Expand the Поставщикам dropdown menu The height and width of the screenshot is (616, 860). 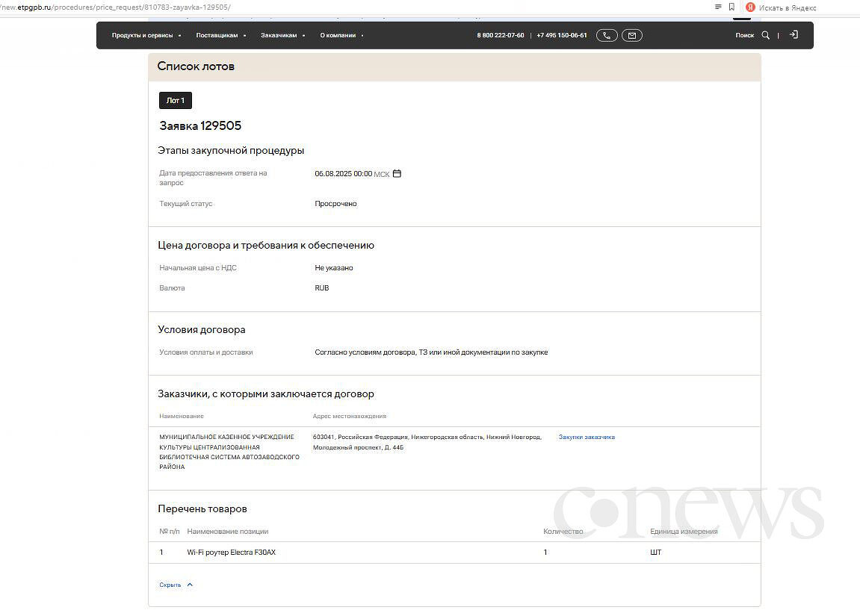point(220,35)
